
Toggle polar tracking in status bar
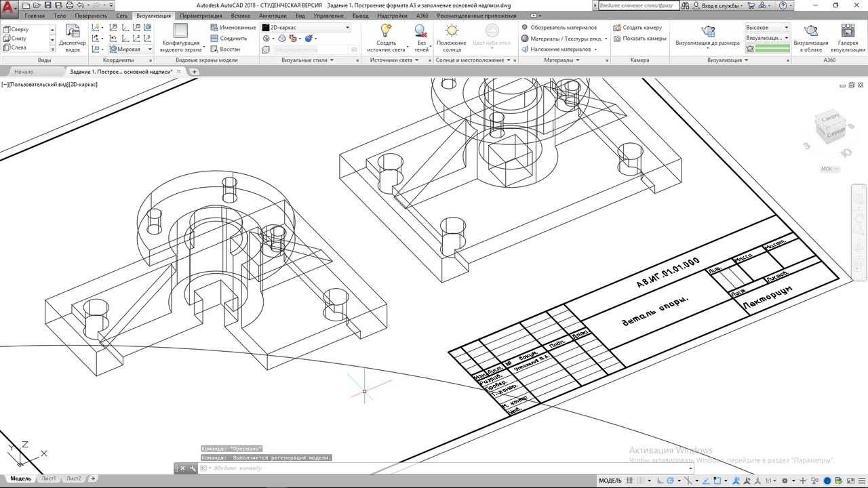point(671,481)
